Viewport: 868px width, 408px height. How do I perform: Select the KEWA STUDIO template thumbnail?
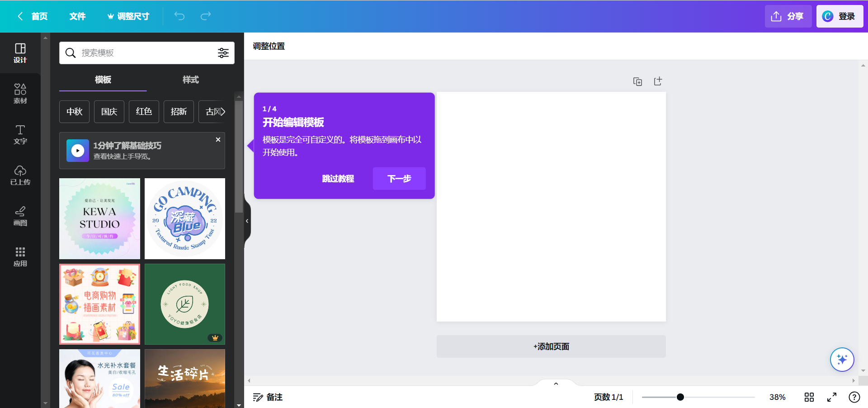click(x=99, y=218)
